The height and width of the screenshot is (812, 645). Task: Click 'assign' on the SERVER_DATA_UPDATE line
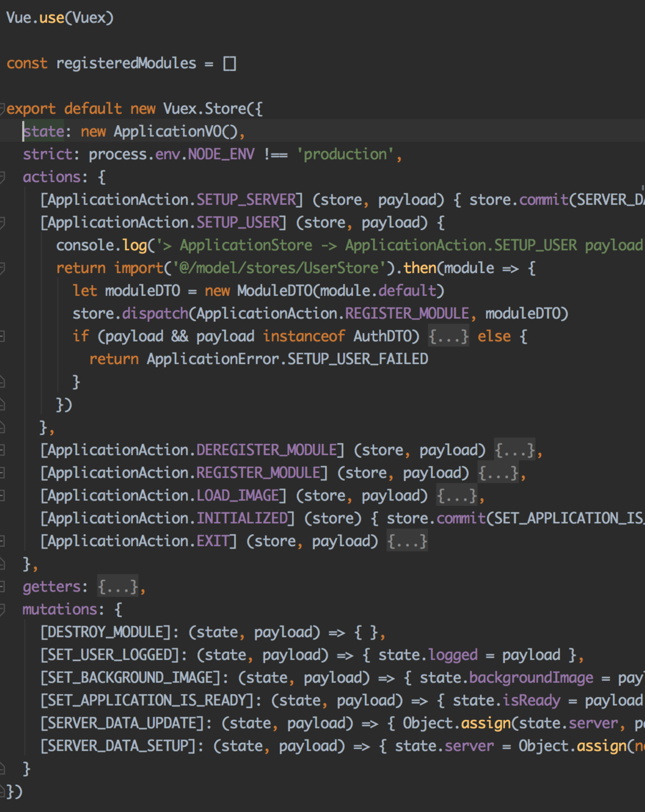coord(486,723)
